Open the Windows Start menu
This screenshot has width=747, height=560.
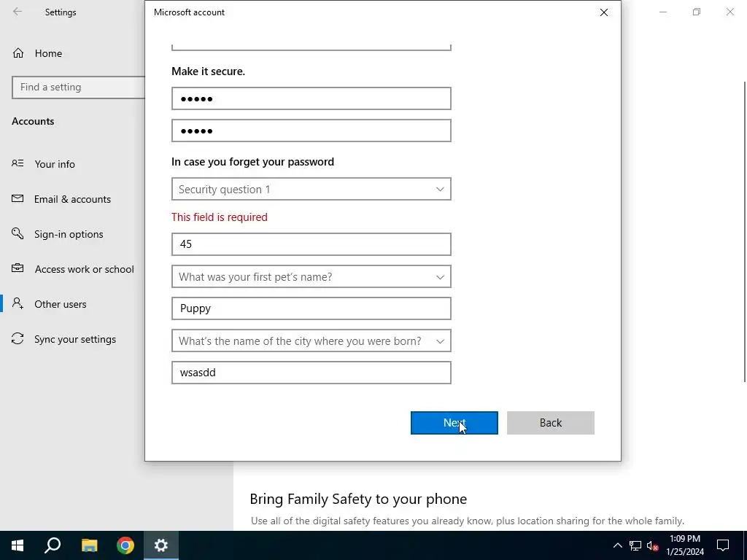[x=18, y=545]
